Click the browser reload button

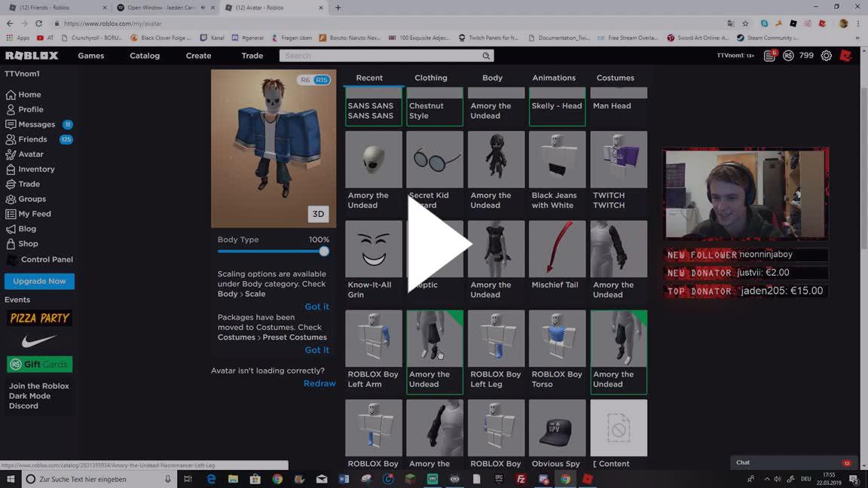[38, 24]
